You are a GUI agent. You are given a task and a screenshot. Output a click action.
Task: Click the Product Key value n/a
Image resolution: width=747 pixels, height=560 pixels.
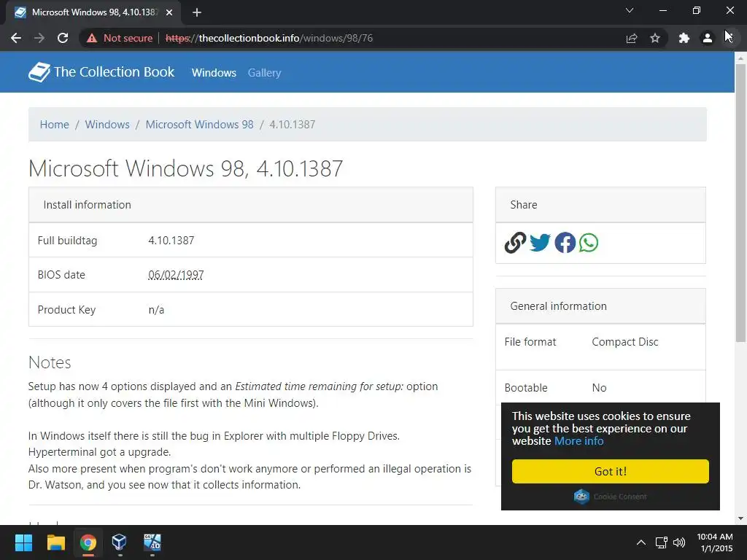pyautogui.click(x=156, y=310)
